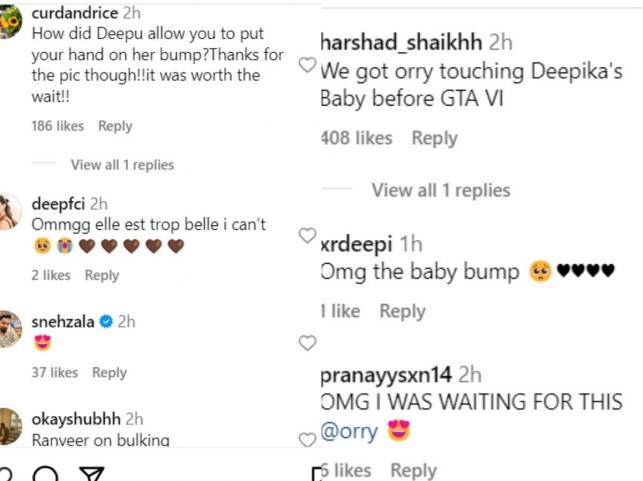The image size is (643, 481).
Task: Expand replies under curdandrice's comment
Action: pyautogui.click(x=122, y=165)
